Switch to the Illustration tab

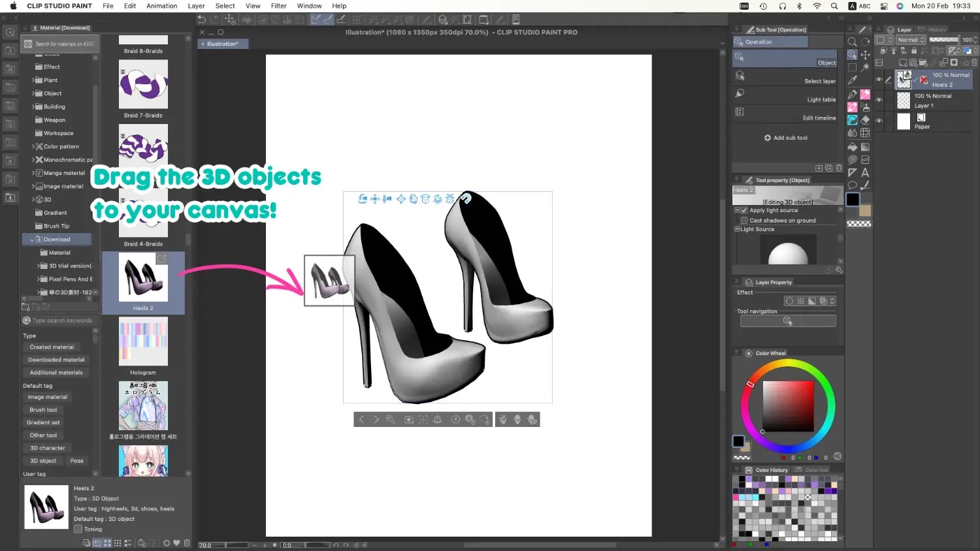pyautogui.click(x=222, y=44)
